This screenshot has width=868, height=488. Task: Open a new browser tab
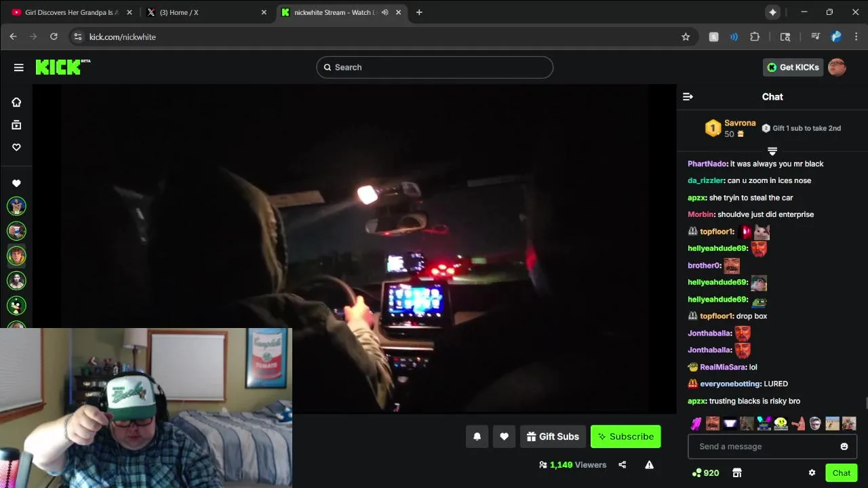click(x=419, y=12)
